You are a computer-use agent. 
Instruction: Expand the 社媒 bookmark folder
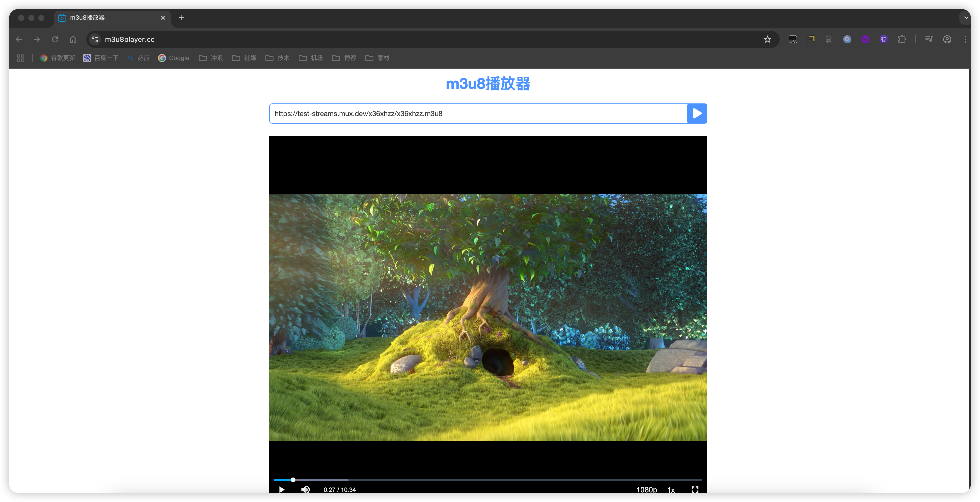(244, 58)
